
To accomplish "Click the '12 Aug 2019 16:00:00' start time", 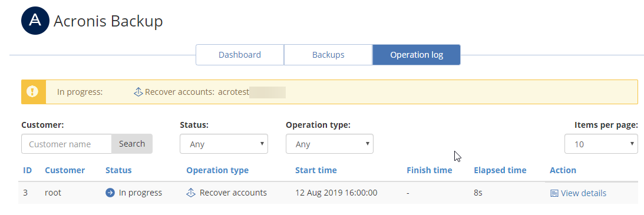I will (336, 193).
